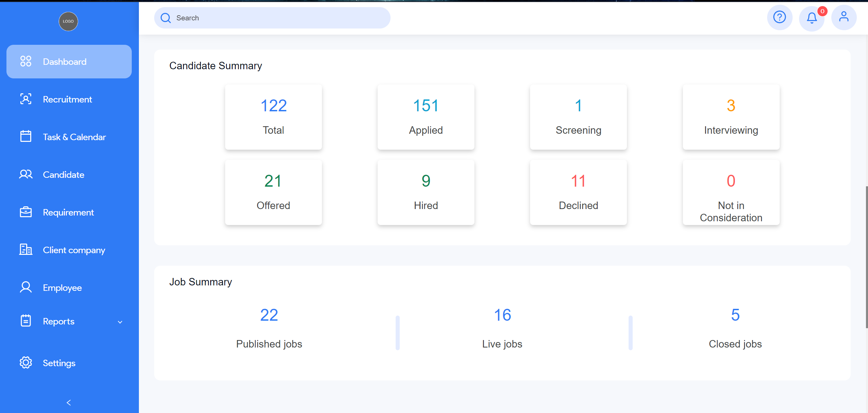Expand the Reports menu chevron
Image resolution: width=868 pixels, height=413 pixels.
coord(120,321)
